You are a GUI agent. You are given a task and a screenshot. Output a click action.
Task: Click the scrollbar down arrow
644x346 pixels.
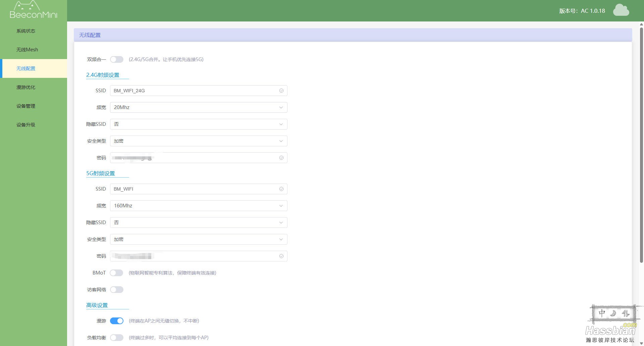[641, 343]
